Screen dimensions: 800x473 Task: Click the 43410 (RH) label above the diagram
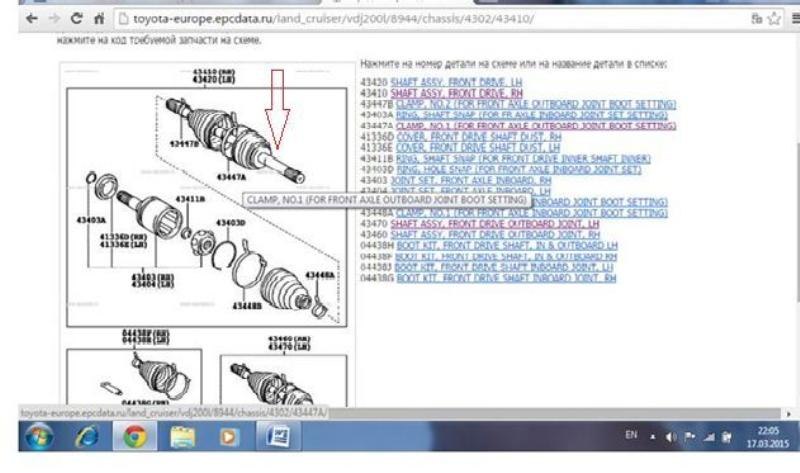214,72
